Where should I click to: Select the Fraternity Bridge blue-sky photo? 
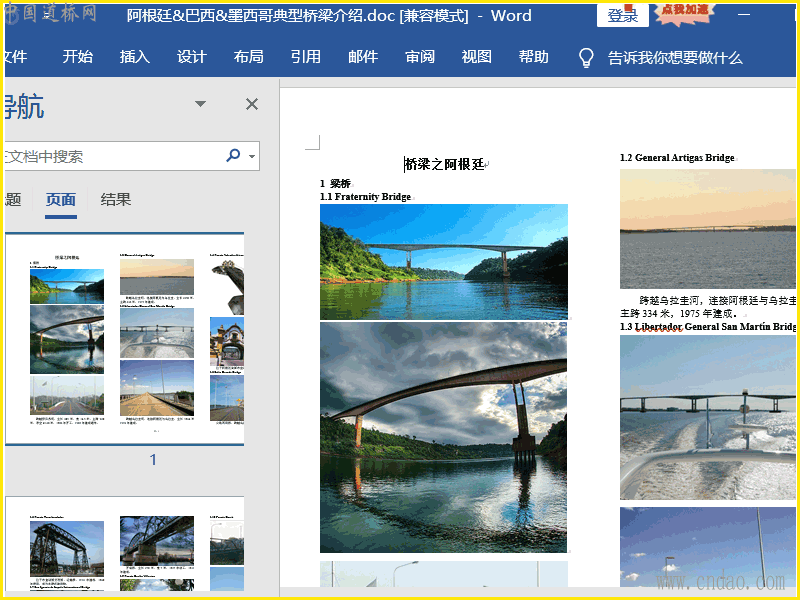click(x=444, y=262)
